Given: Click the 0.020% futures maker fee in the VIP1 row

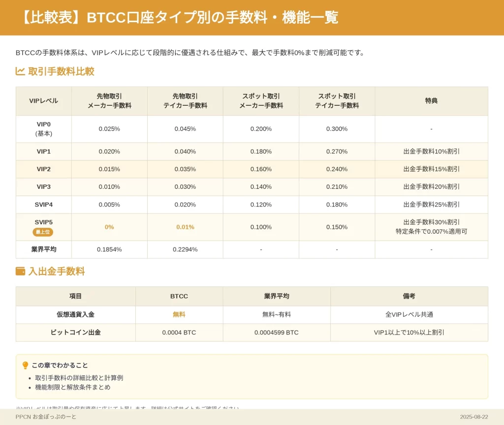Looking at the screenshot, I should [x=109, y=152].
